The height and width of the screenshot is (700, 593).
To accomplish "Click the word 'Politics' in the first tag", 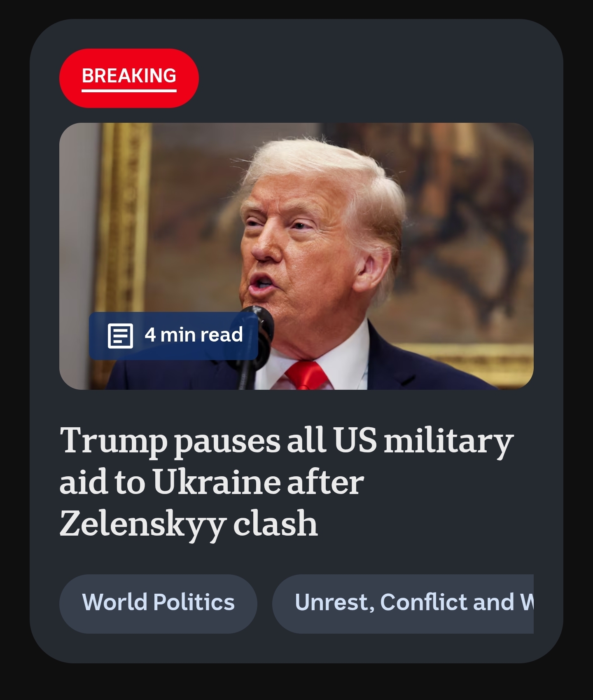I will click(194, 602).
